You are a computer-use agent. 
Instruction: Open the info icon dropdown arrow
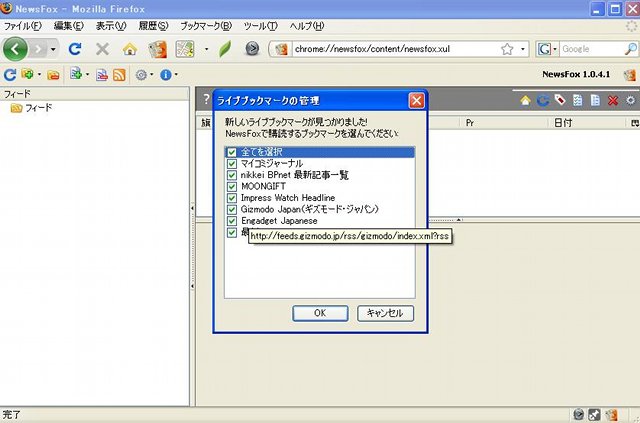pos(176,75)
